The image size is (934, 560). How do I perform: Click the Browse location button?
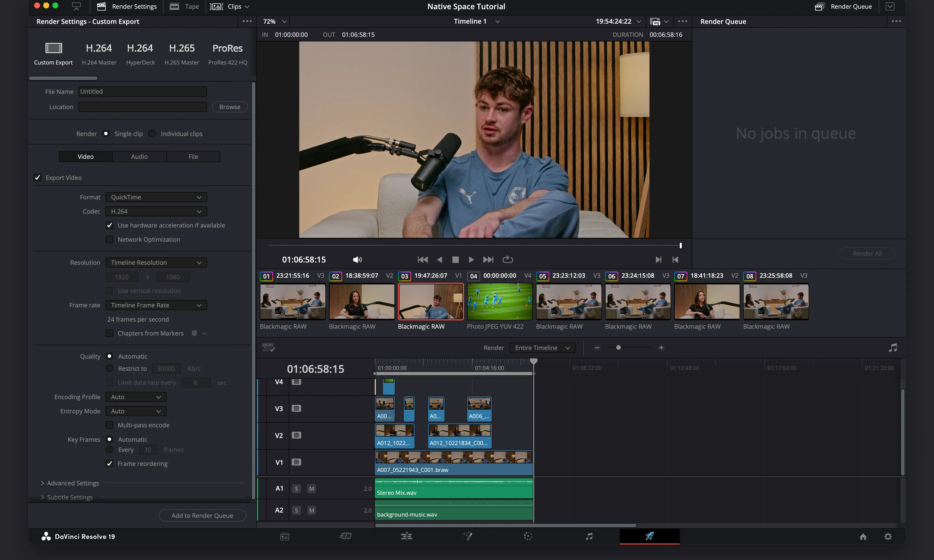229,107
